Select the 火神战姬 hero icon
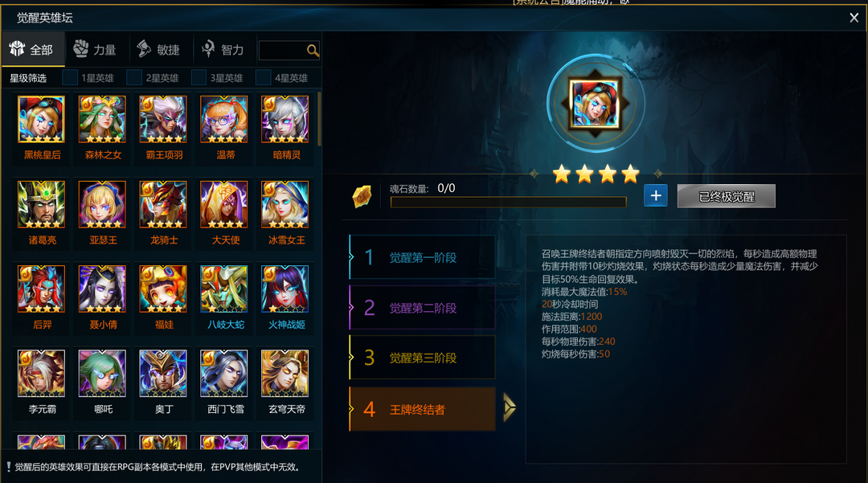This screenshot has height=483, width=868. coord(285,289)
